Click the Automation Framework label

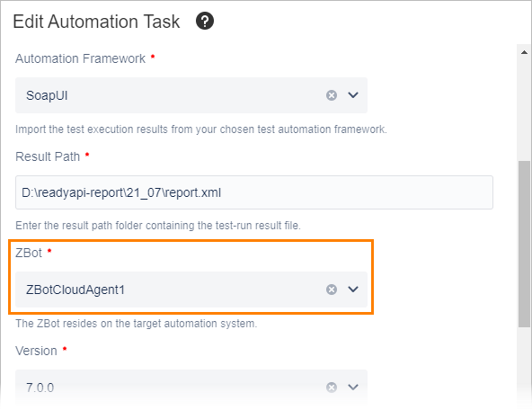point(80,58)
